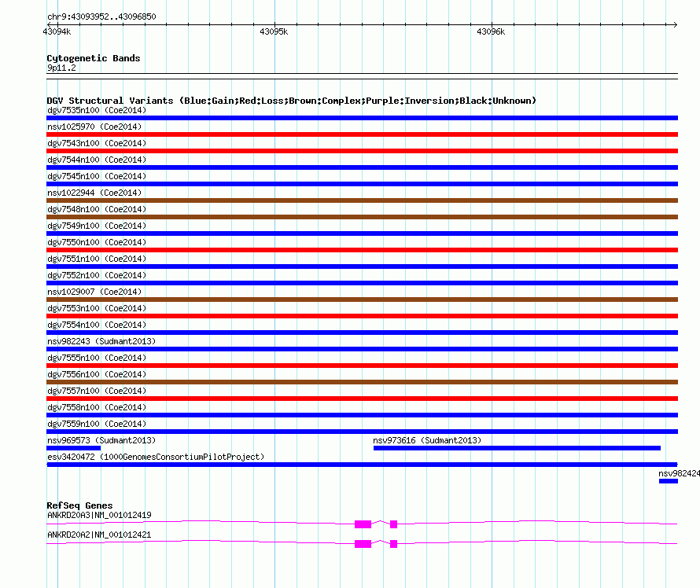Open the ANKRD20A3|NM_001012419 gene label
The image size is (700, 588).
(99, 515)
